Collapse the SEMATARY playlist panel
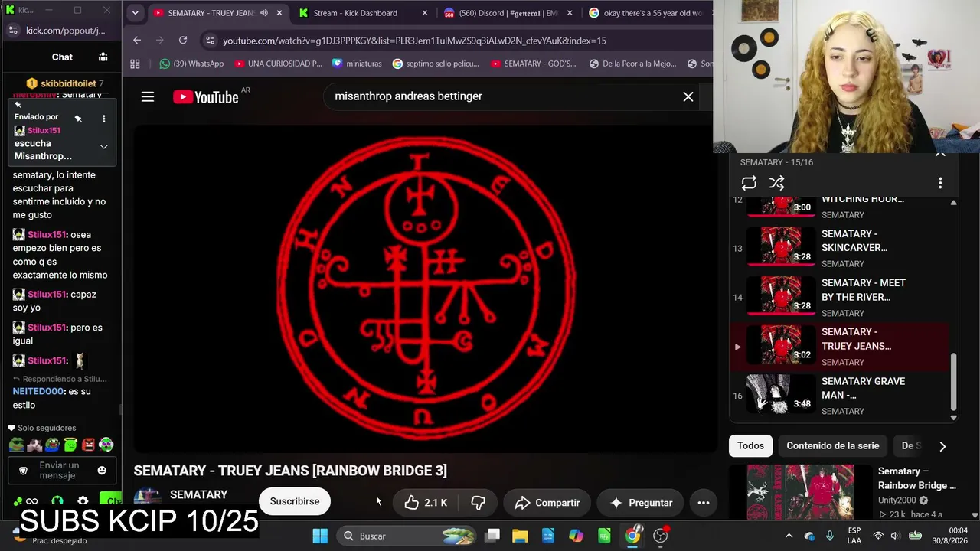This screenshot has width=980, height=551. [x=940, y=155]
